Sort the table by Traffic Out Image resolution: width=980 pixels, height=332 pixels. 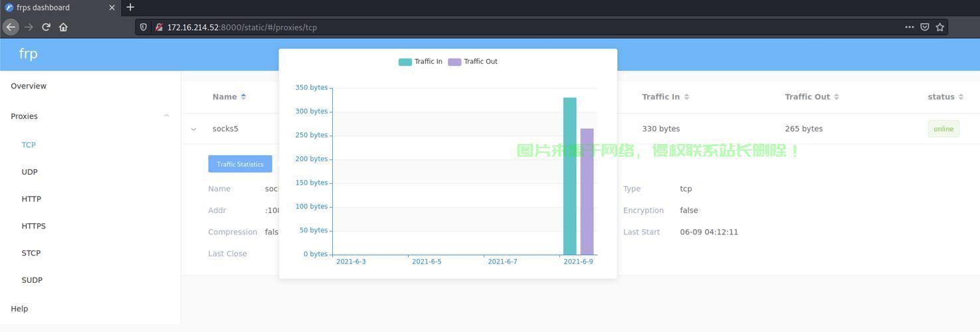811,97
